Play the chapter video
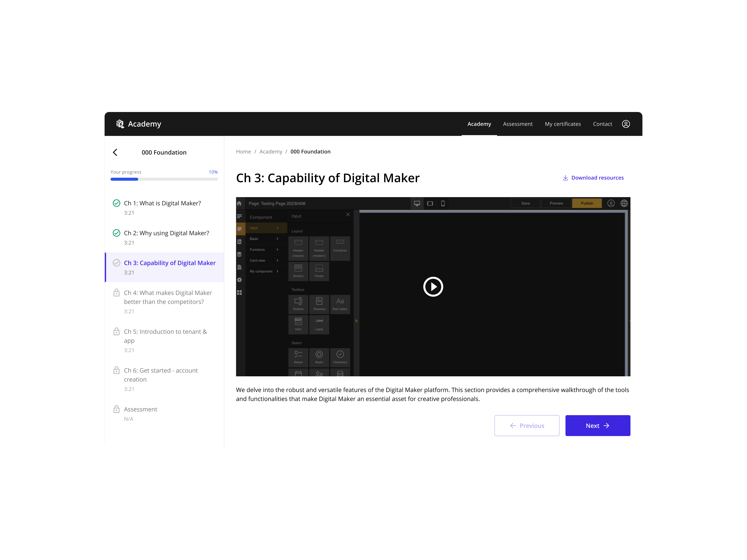 [x=433, y=287]
